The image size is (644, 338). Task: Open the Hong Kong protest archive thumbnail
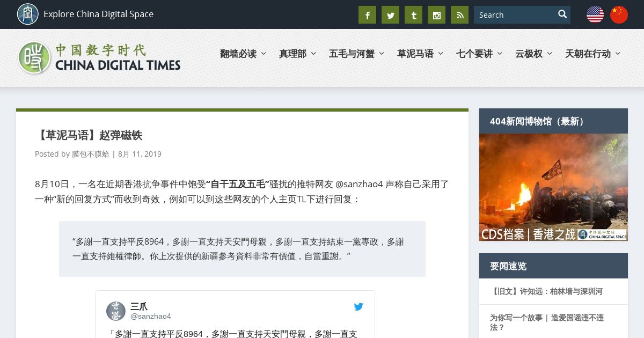553,187
